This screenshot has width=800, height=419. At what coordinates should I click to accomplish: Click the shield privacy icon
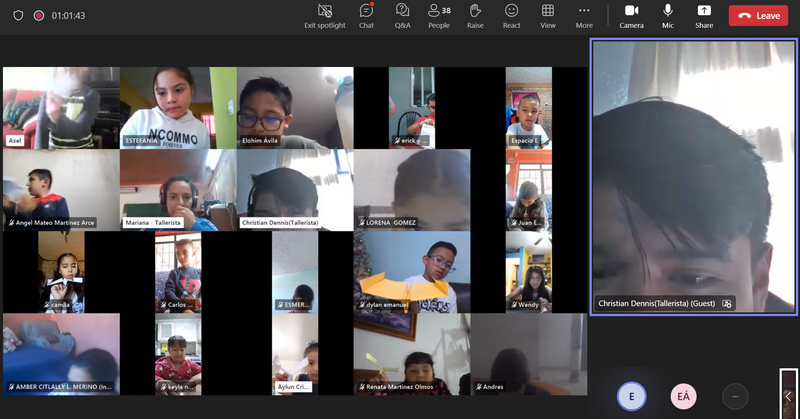point(18,15)
